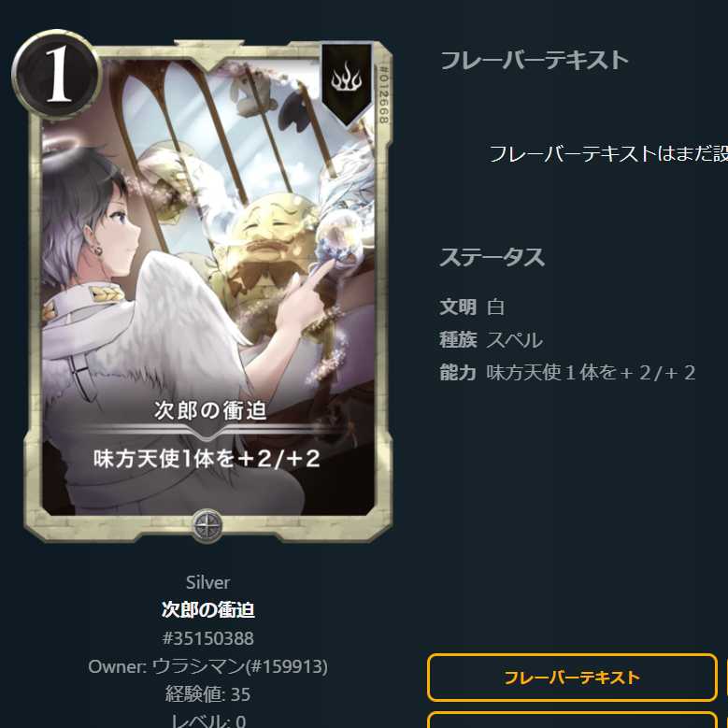The width and height of the screenshot is (728, 728).
Task: Click the compass emblem at card bottom
Action: 207,526
